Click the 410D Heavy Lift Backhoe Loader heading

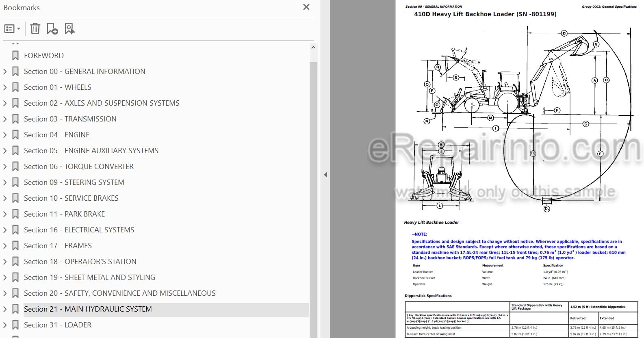(485, 14)
